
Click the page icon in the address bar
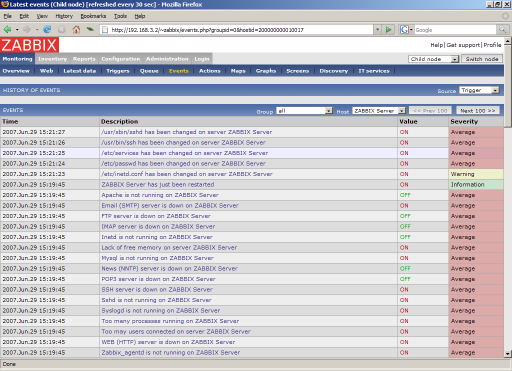click(105, 30)
